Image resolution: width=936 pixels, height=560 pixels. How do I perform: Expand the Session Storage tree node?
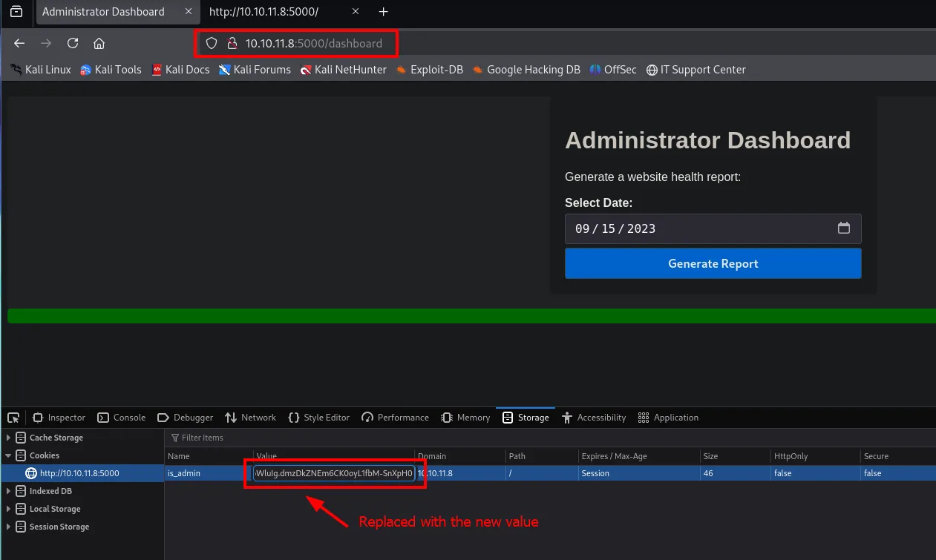(9, 527)
